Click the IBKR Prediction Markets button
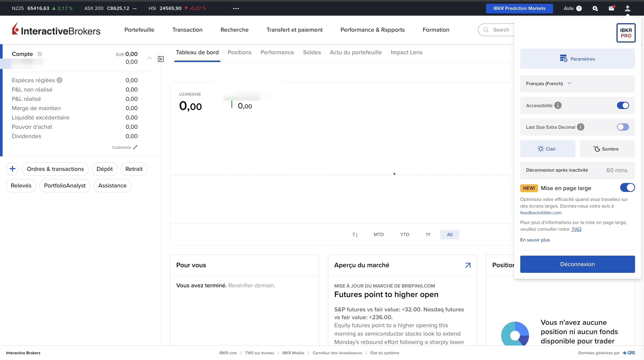The height and width of the screenshot is (360, 644). (x=519, y=8)
